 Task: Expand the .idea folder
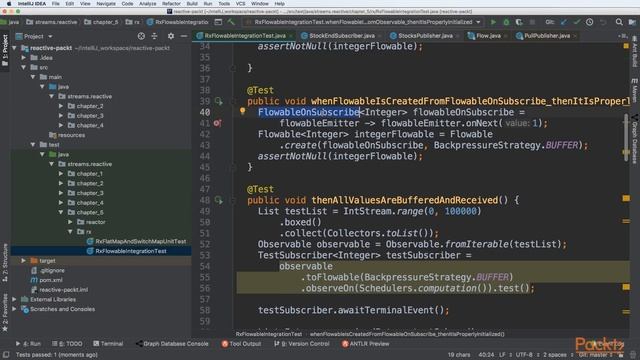click(24, 58)
